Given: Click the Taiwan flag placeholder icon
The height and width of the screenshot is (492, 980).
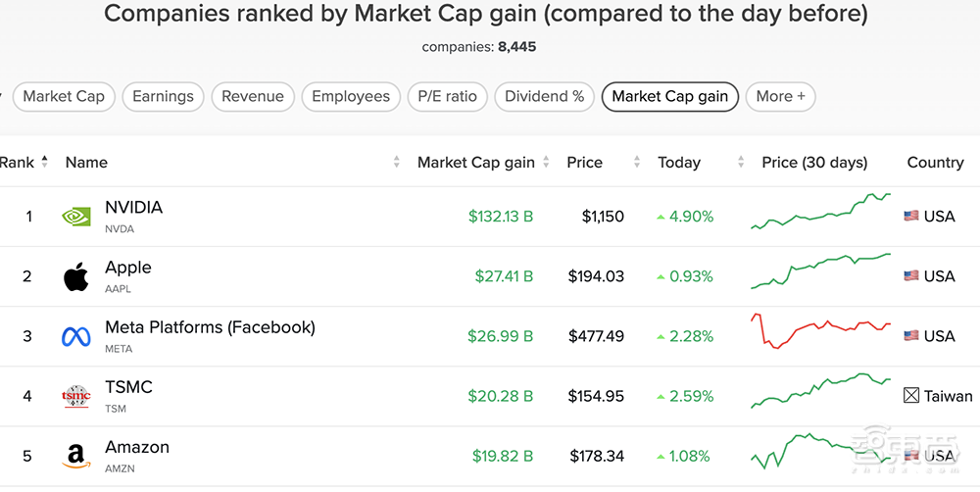Looking at the screenshot, I should pyautogui.click(x=911, y=396).
